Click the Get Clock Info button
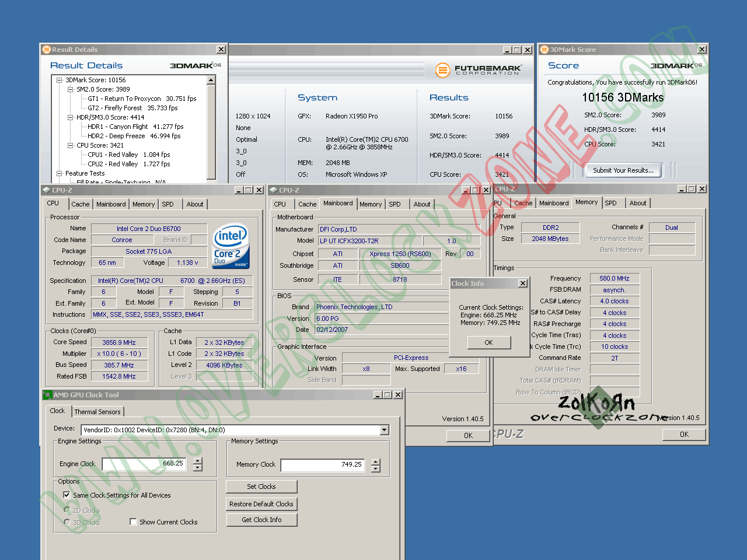This screenshot has width=747, height=560. click(261, 520)
